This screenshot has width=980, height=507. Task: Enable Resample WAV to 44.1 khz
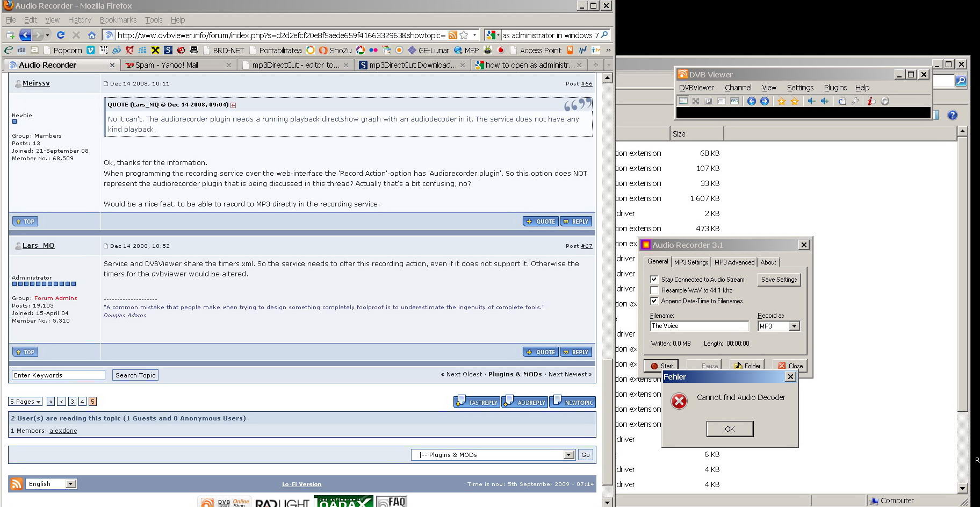654,290
